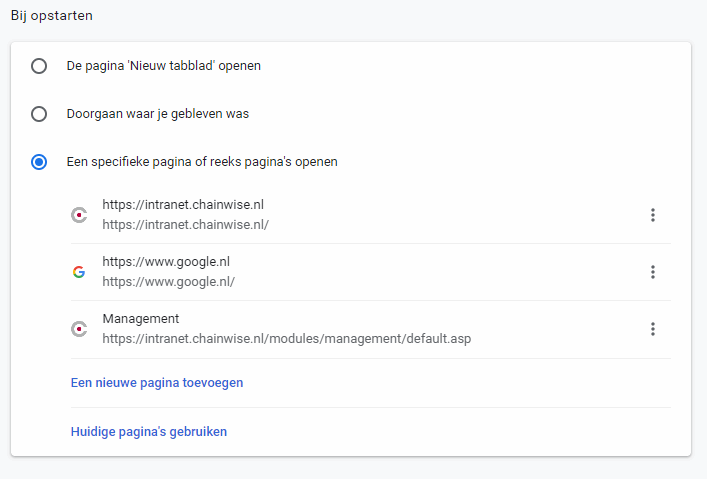Click the Management page favicon

[79, 329]
